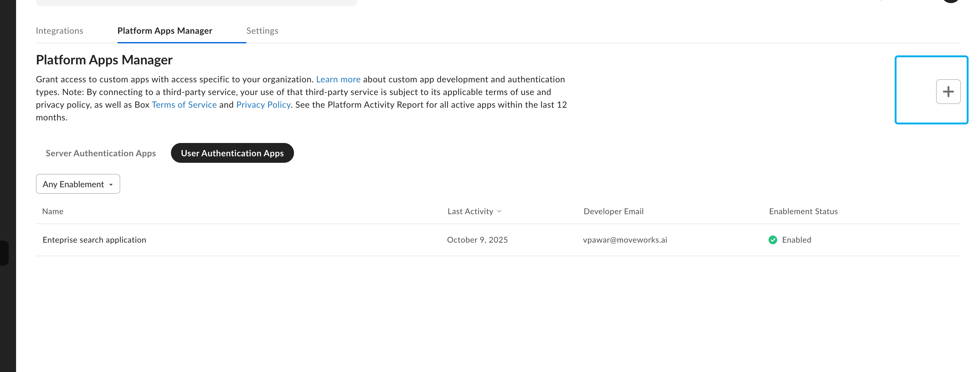The width and height of the screenshot is (980, 372).
Task: Click the Last Activity sort arrow icon
Action: [499, 211]
